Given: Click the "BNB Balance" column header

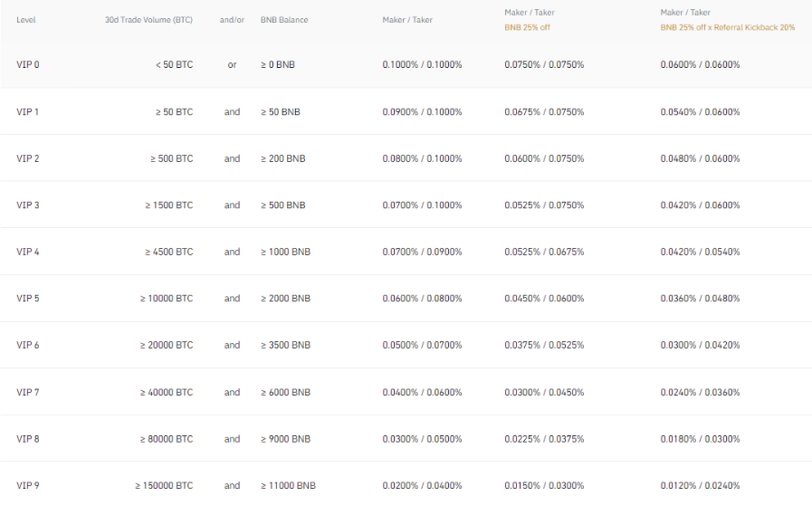Looking at the screenshot, I should point(283,20).
